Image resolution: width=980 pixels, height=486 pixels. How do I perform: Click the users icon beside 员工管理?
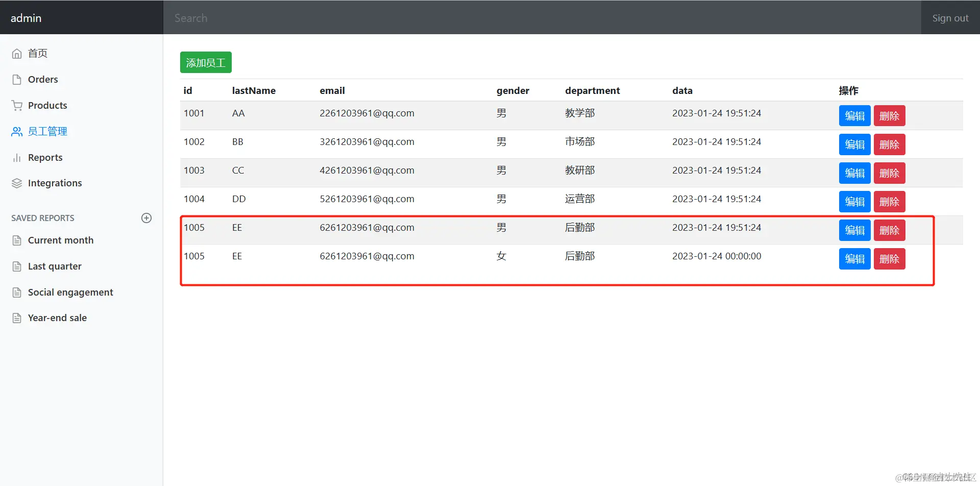tap(17, 132)
